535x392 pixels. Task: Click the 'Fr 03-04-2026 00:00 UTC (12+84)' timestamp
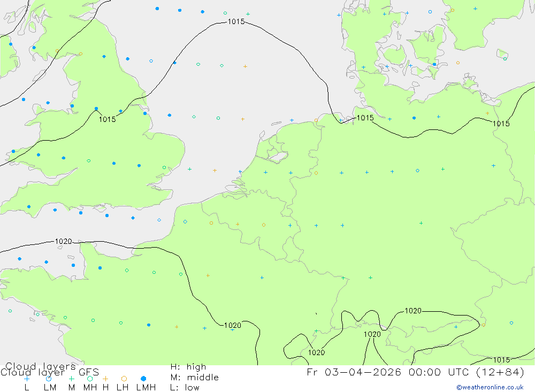(x=415, y=372)
